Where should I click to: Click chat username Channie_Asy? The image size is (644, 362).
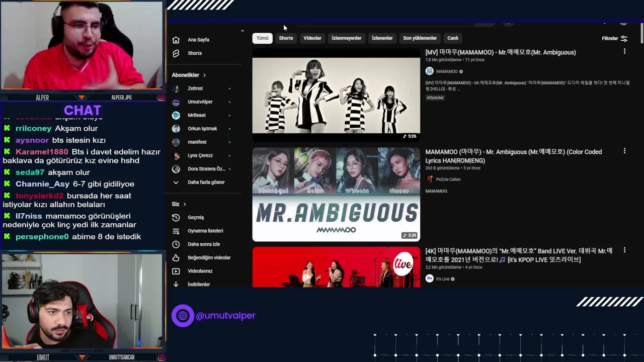(43, 184)
